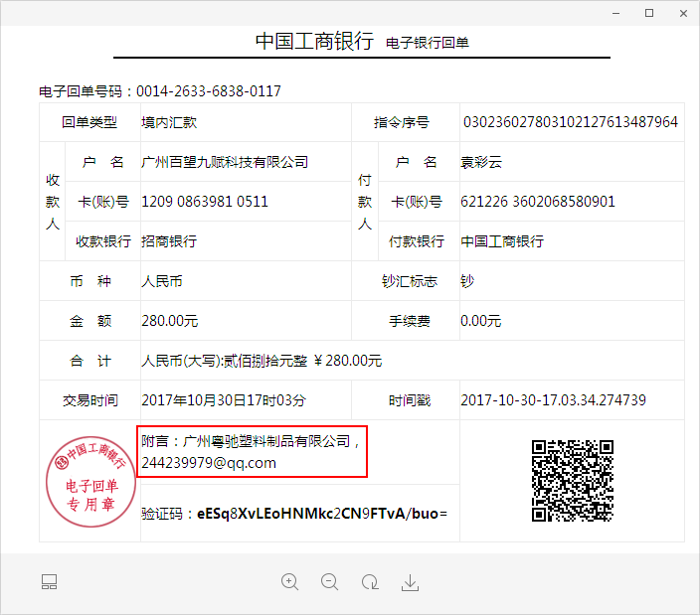Click payer account 621226 3602068580901
This screenshot has width=700, height=615.
[x=538, y=202]
